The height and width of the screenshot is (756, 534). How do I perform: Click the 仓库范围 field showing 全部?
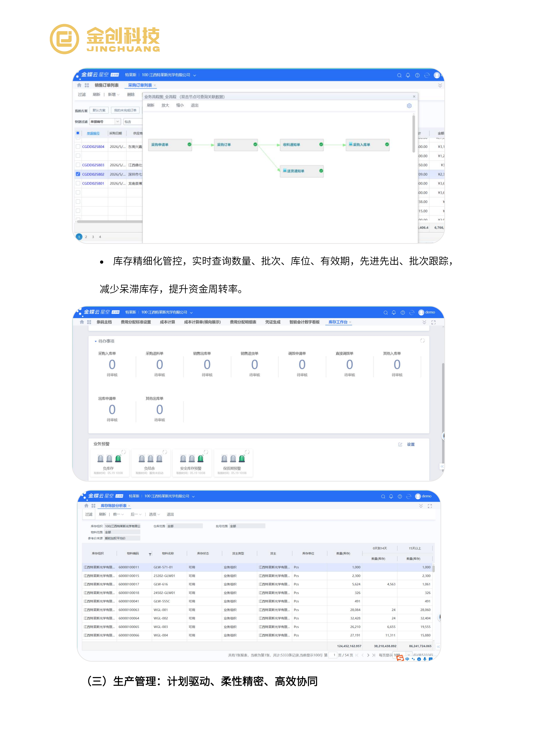click(185, 526)
